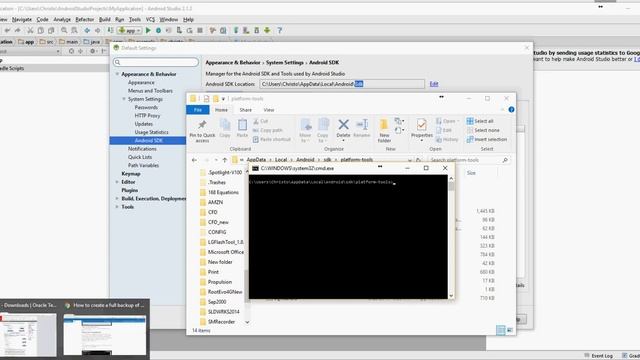Image resolution: width=640 pixels, height=360 pixels.
Task: Click the Explorer blue help icon
Action: click(511, 109)
